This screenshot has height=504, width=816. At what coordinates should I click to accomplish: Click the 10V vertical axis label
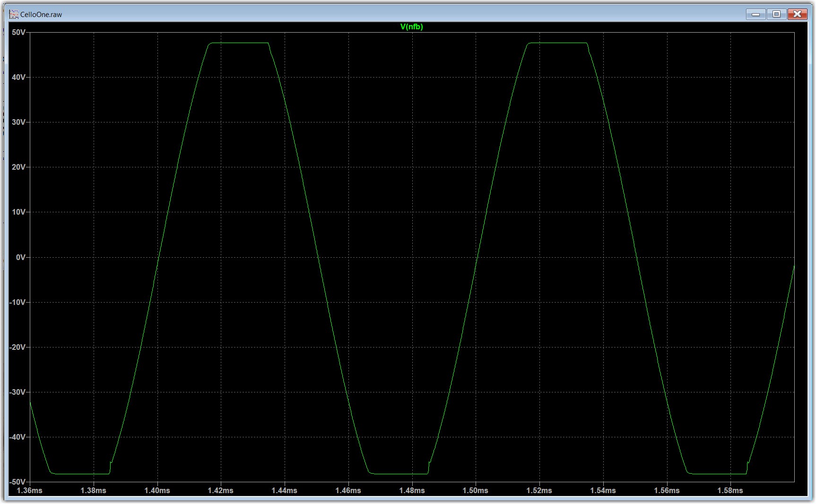pyautogui.click(x=19, y=212)
